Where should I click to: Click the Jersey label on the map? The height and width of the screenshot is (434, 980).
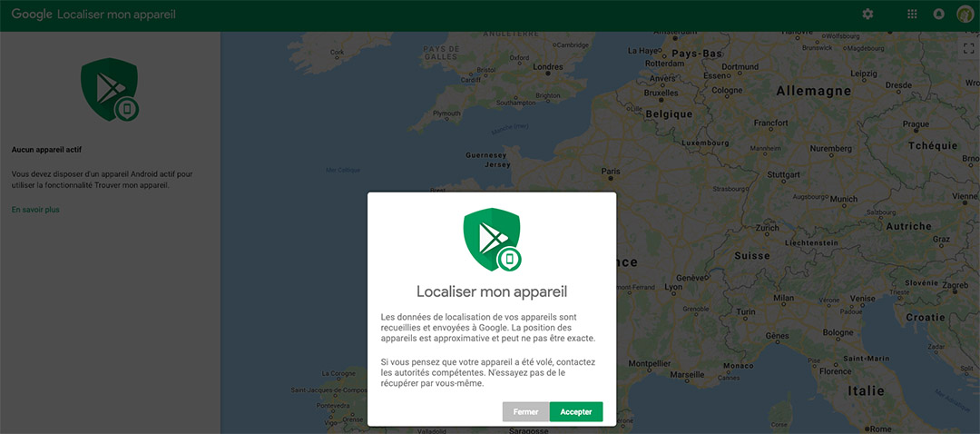[x=497, y=165]
